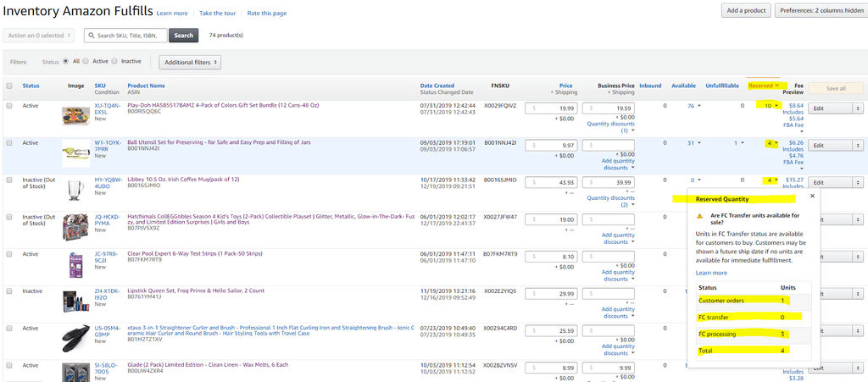Open Clear Pool Expert Test Strips product link
Screen dimensions: 868x382
pos(195,254)
